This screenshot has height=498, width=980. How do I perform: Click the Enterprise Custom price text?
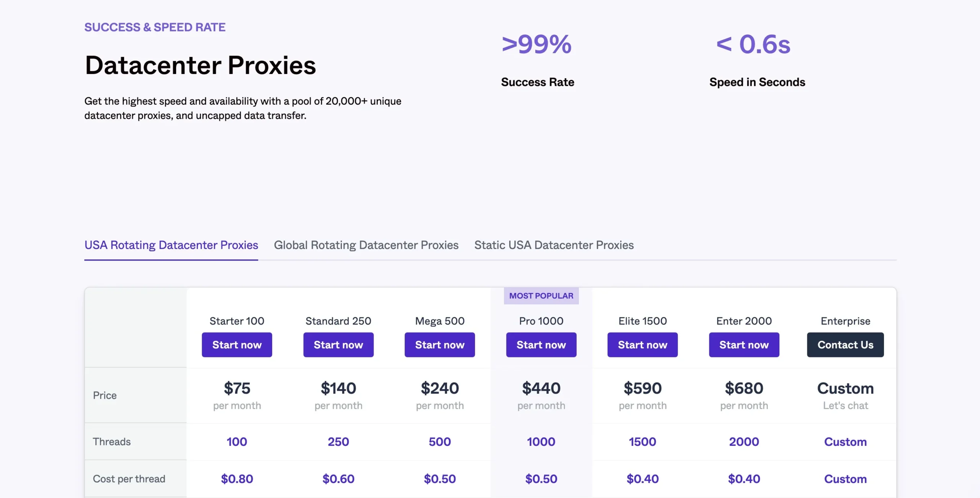coord(845,388)
